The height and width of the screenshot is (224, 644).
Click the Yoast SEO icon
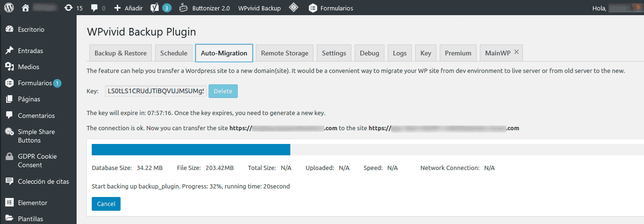click(x=154, y=8)
